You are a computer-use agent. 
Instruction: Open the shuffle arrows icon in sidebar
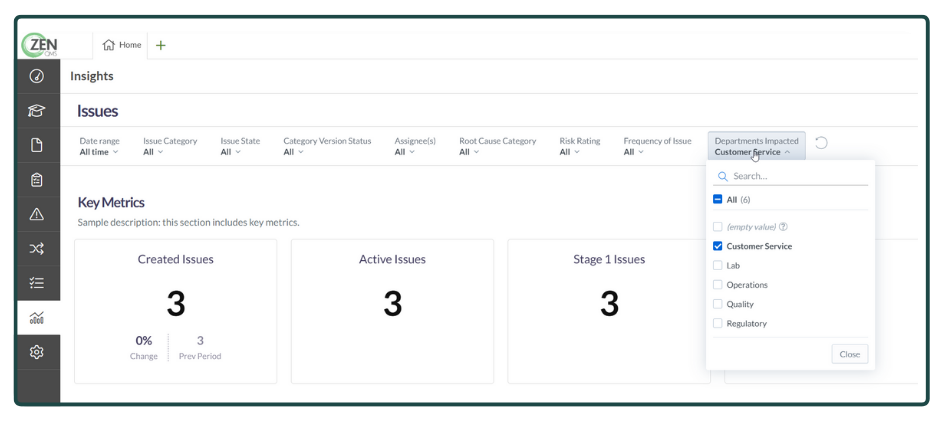coord(37,248)
